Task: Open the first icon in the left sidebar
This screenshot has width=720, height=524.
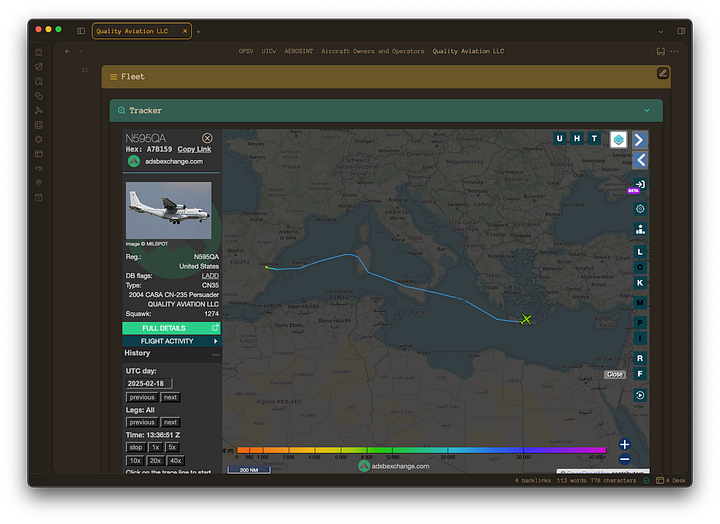Action: tap(39, 52)
